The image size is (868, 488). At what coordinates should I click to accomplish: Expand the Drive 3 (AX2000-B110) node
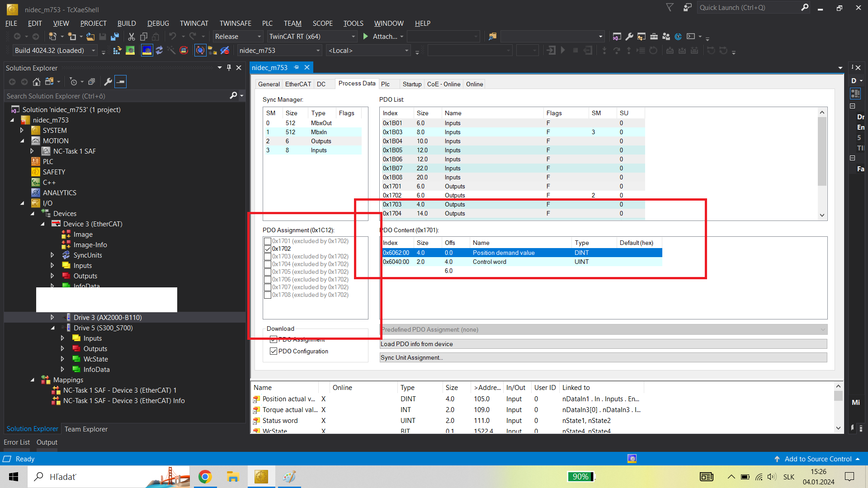(52, 318)
